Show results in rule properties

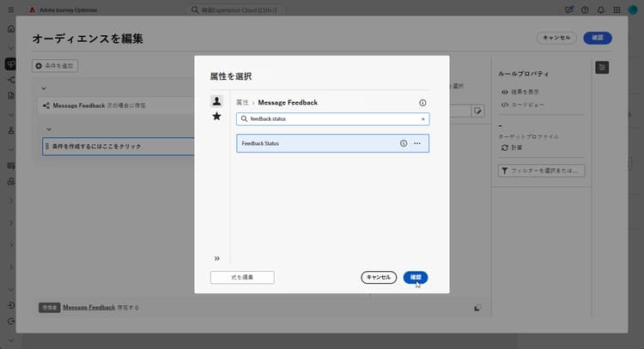click(520, 92)
